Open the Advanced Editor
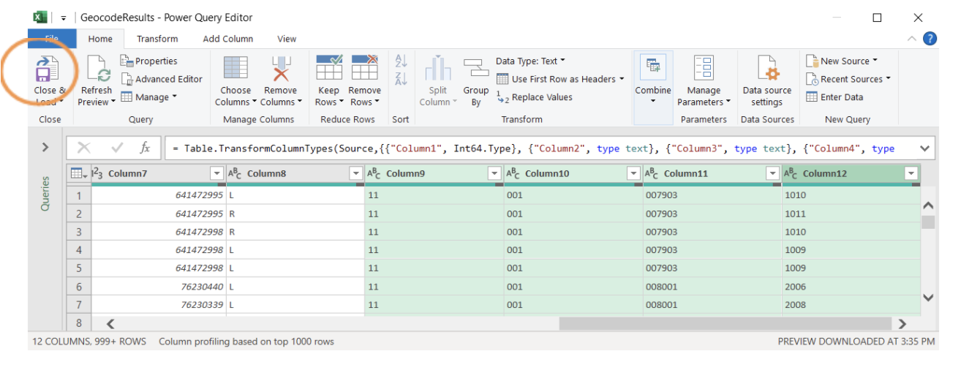The width and height of the screenshot is (980, 370). click(162, 79)
